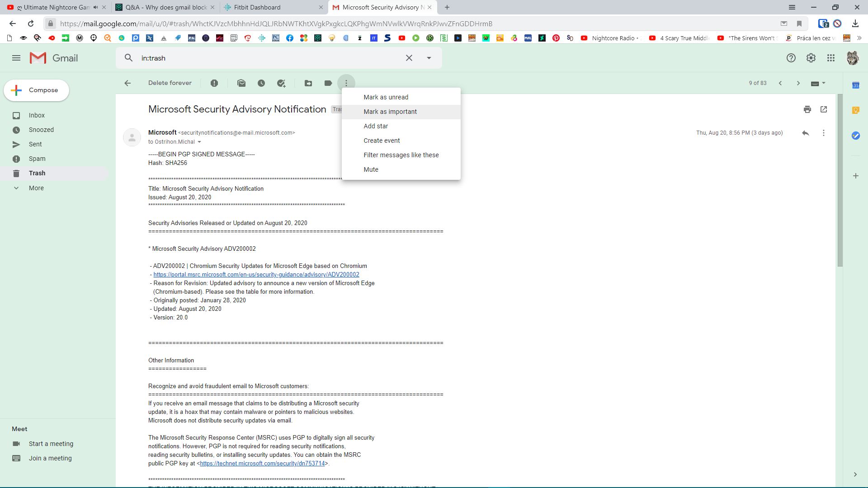Click the Delete forever button
This screenshot has width=868, height=488.
(x=170, y=83)
